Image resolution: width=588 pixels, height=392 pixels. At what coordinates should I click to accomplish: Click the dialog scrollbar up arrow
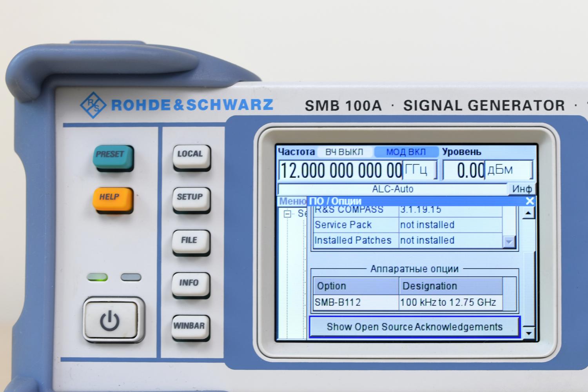click(x=529, y=214)
